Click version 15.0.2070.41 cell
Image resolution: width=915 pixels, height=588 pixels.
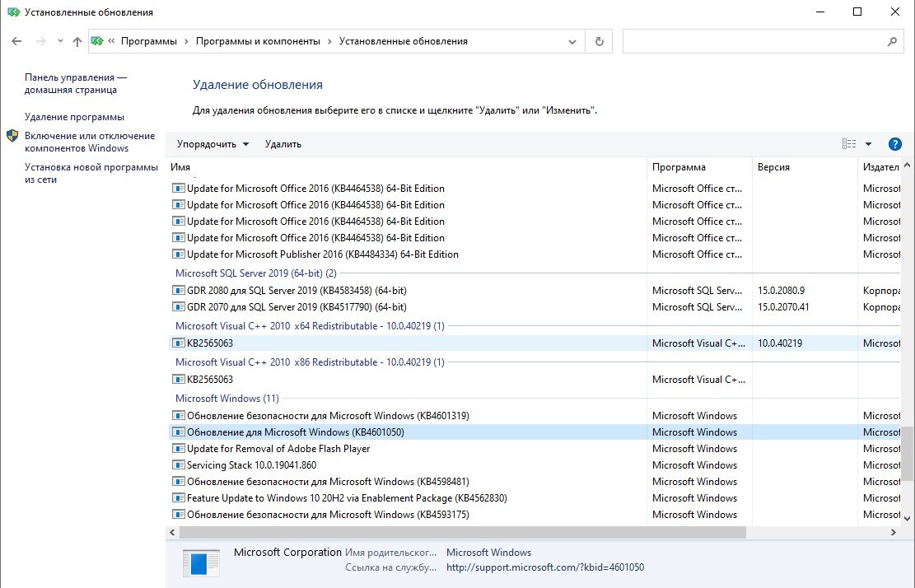(x=783, y=307)
